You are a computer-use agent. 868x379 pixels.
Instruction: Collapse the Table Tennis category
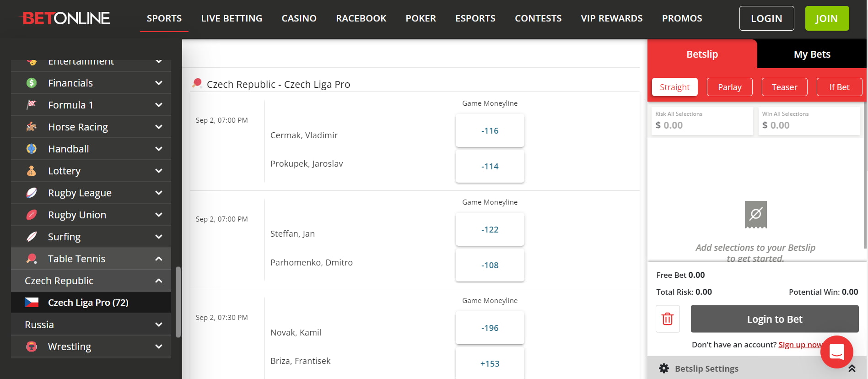pos(159,259)
